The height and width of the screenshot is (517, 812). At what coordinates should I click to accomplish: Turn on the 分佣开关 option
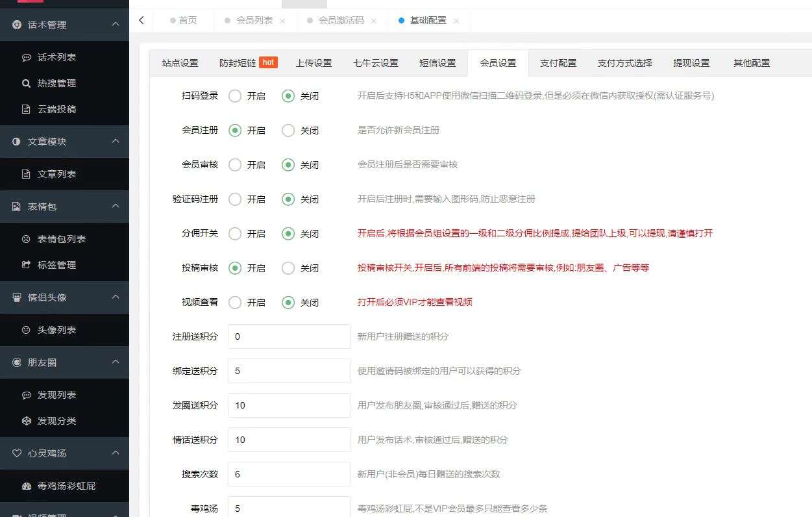coord(234,233)
